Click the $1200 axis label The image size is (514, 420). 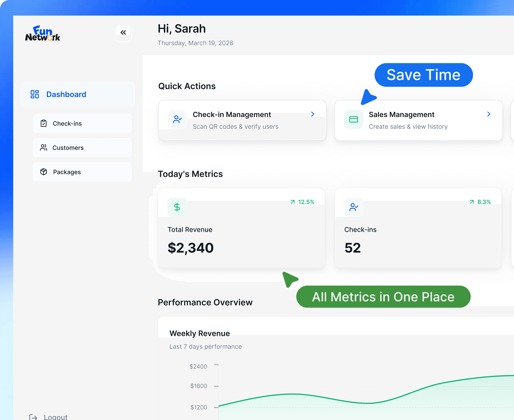tap(199, 407)
